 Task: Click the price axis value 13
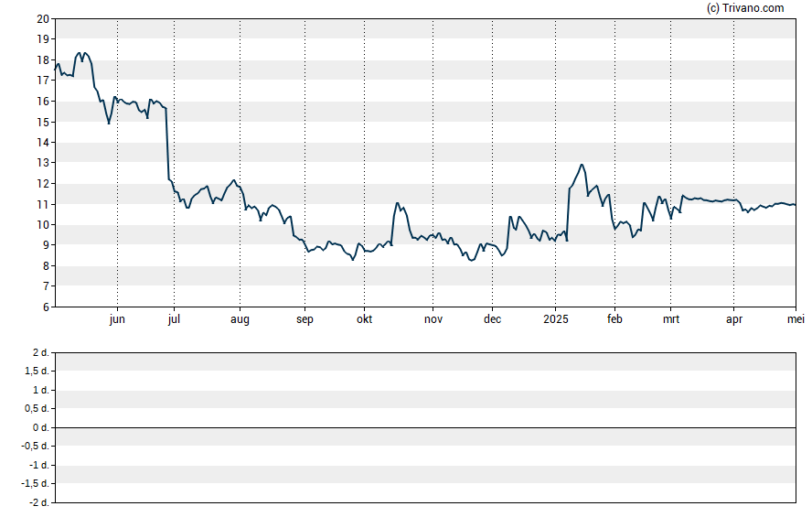pos(43,163)
